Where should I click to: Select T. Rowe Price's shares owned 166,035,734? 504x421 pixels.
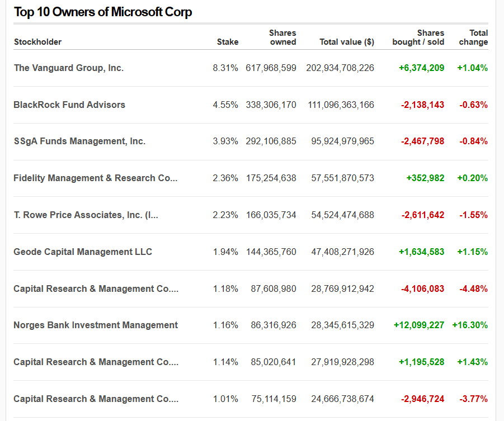(x=271, y=215)
